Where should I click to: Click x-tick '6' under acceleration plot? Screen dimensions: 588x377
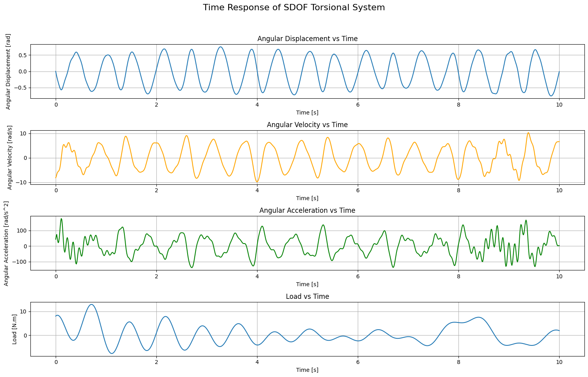pos(358,276)
